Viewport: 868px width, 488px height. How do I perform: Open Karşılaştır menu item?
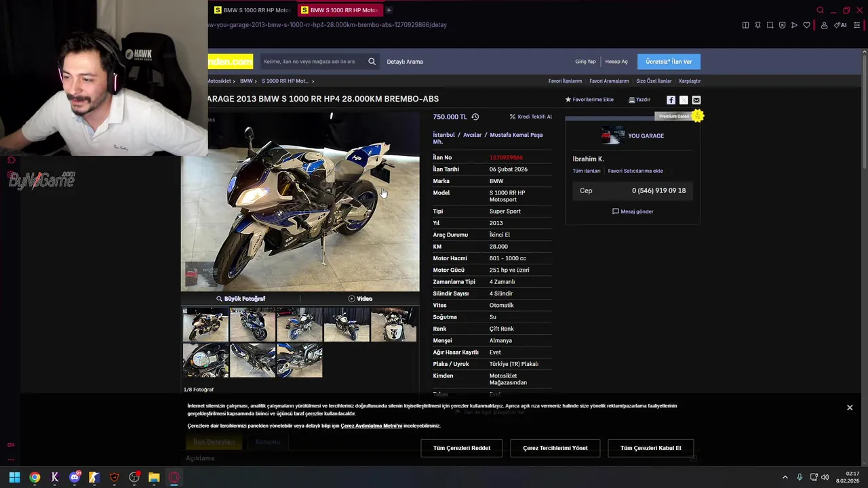click(x=690, y=81)
